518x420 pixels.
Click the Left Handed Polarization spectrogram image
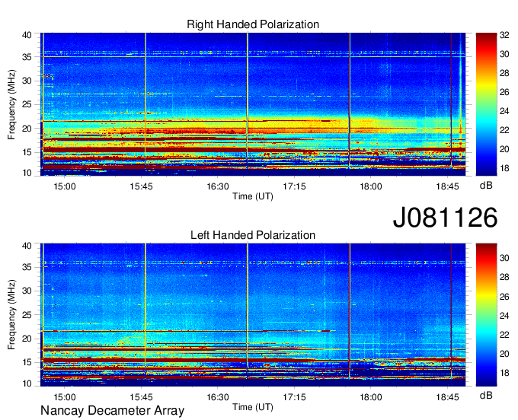click(x=253, y=315)
